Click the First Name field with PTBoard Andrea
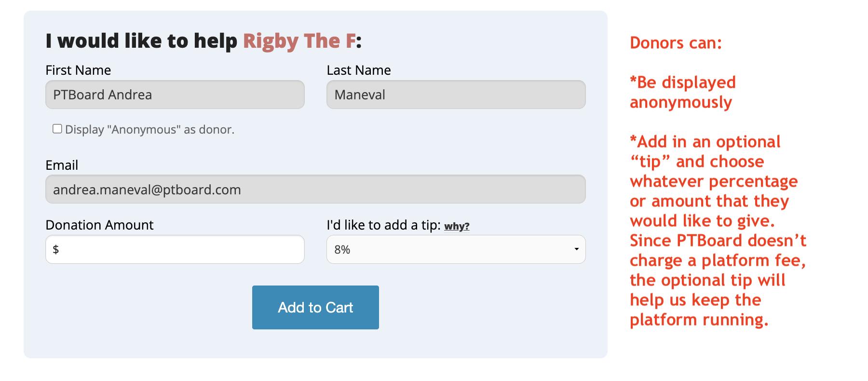 [x=175, y=95]
